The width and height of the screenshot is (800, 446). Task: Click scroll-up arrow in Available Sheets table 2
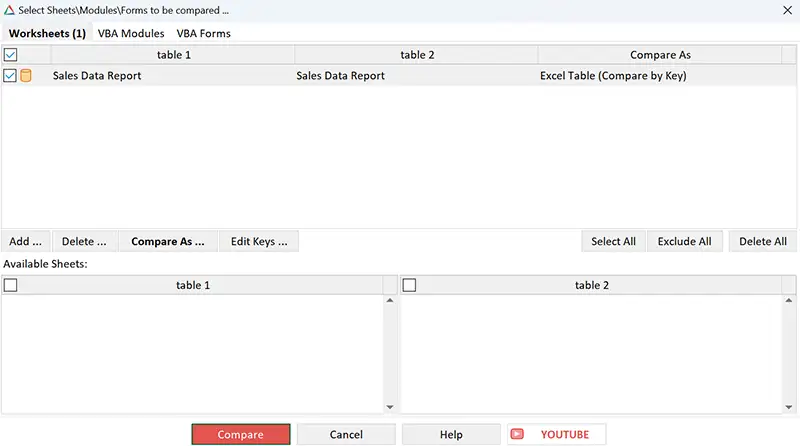point(789,301)
